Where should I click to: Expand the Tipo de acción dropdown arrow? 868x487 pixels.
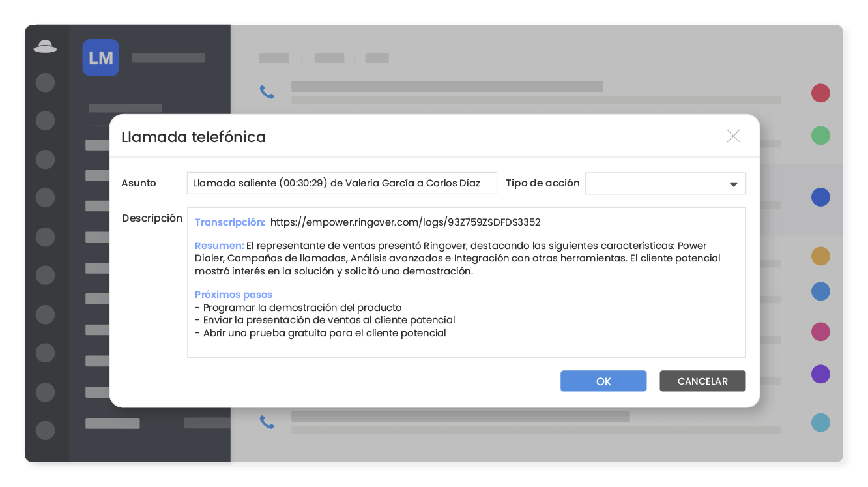[733, 184]
